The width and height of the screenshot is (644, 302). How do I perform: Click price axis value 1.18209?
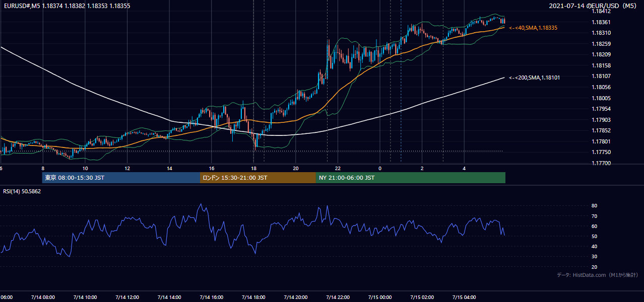point(601,55)
